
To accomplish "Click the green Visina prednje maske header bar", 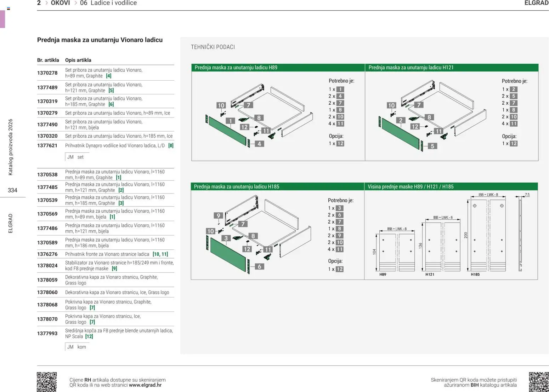I will click(451, 186).
